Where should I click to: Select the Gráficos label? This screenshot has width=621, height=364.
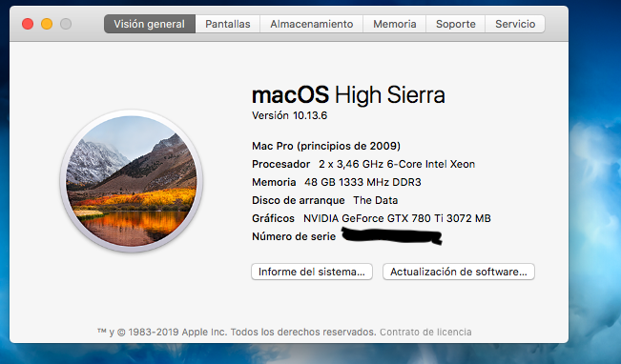click(273, 218)
